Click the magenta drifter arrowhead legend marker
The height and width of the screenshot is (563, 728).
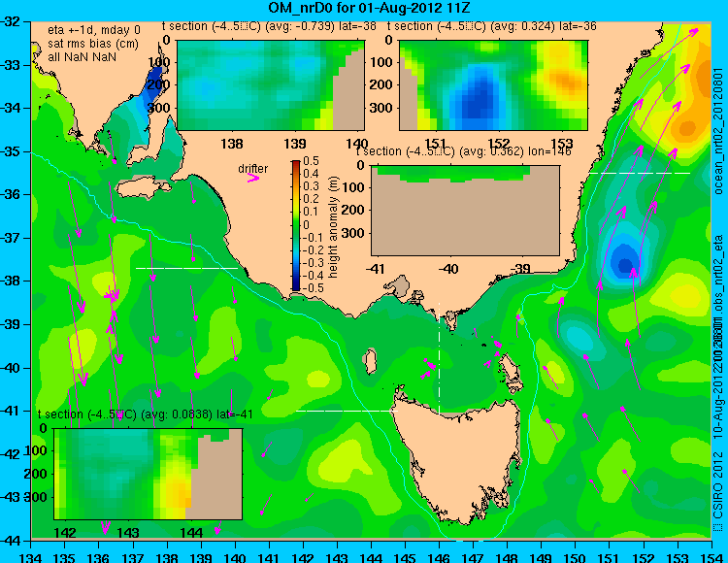coord(253,179)
